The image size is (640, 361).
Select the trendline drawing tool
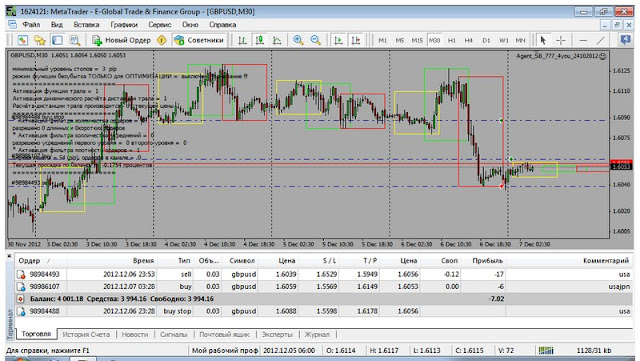tap(600, 40)
